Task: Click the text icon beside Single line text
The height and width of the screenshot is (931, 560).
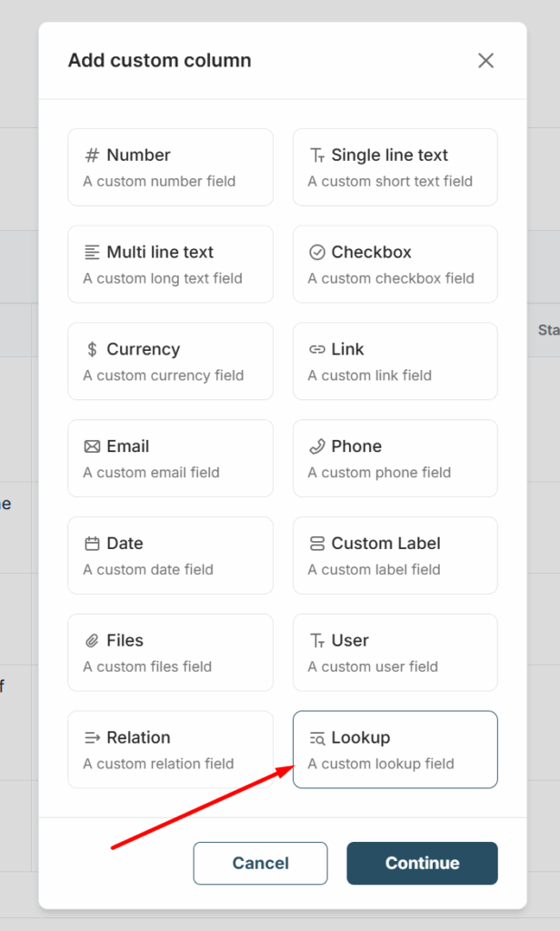Action: point(316,155)
